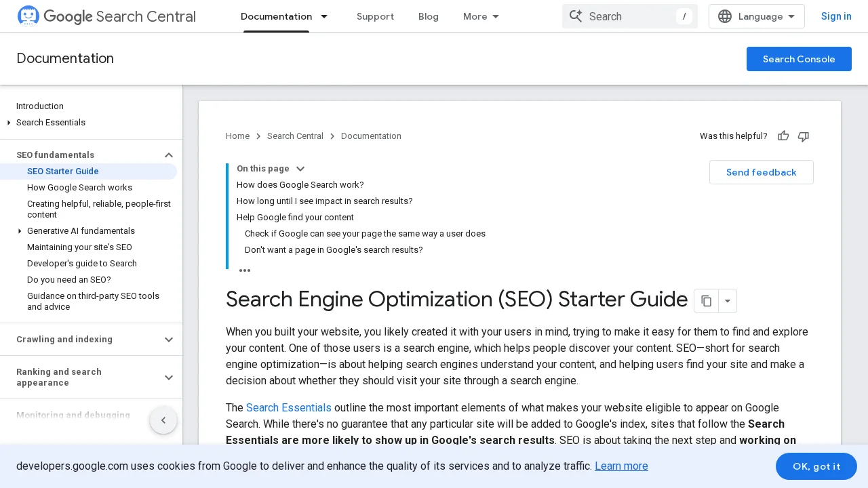Jump to How does Google Search work? section
This screenshot has width=868, height=488.
pos(300,185)
